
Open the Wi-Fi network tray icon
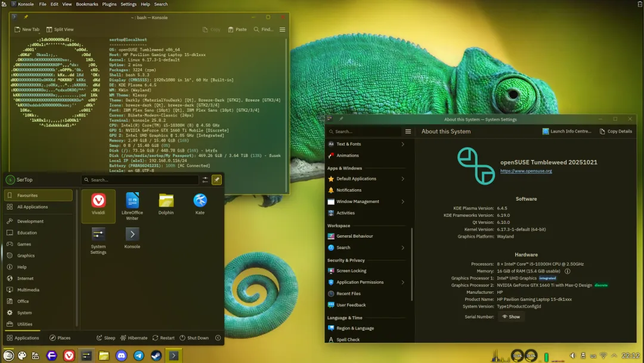pyautogui.click(x=603, y=356)
